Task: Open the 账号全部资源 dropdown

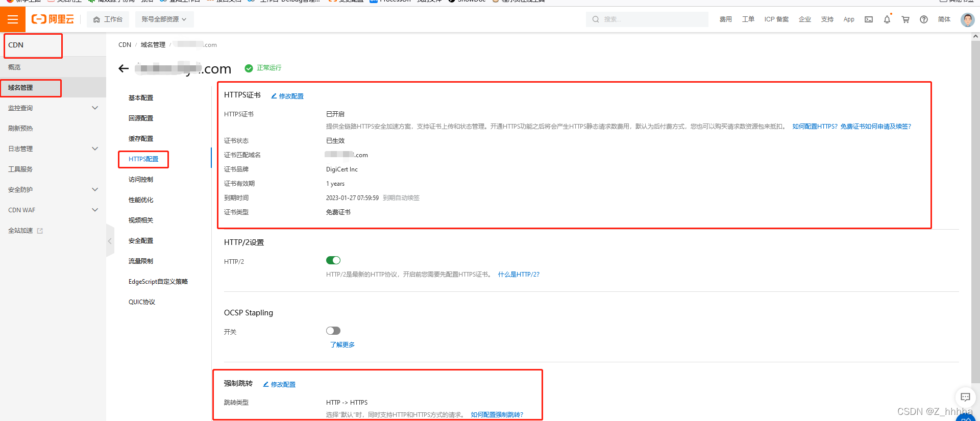Action: 164,19
